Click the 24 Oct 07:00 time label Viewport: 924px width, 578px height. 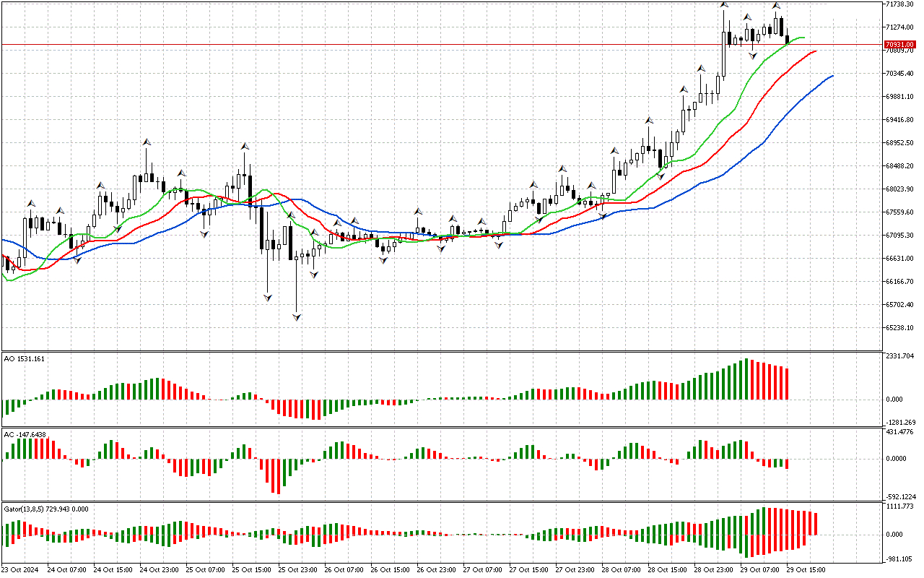(x=67, y=570)
